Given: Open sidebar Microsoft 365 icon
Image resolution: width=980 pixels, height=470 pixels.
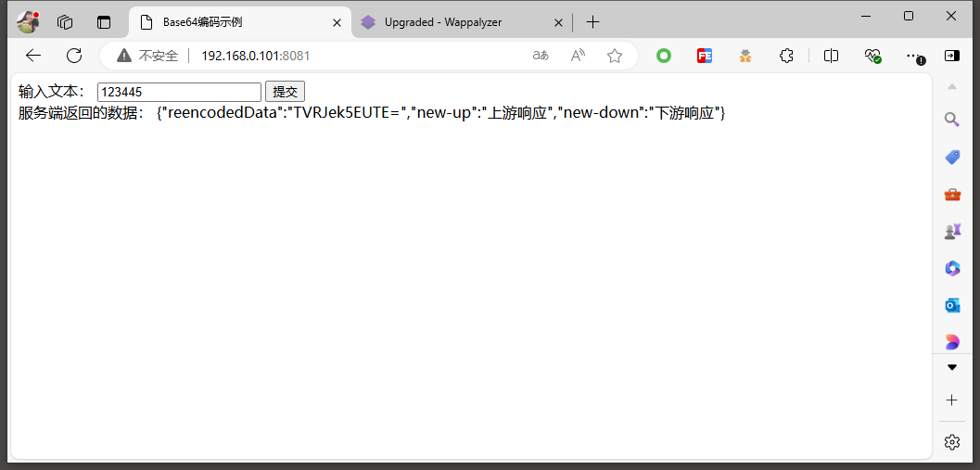Looking at the screenshot, I should click(952, 268).
